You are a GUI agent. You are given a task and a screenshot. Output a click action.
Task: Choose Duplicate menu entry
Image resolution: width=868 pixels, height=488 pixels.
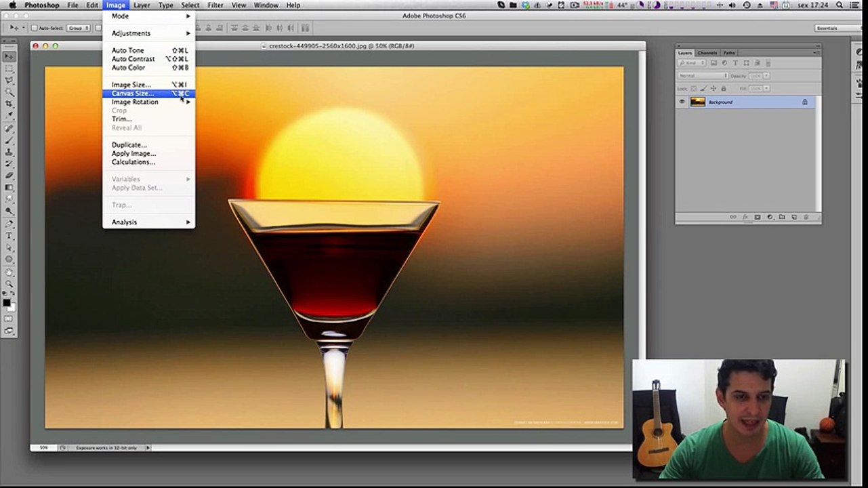click(148, 145)
